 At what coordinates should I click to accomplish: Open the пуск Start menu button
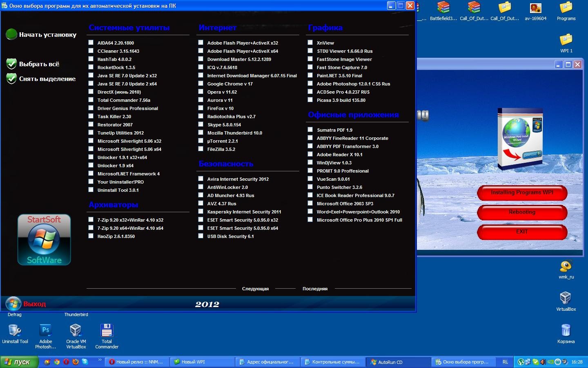20,362
